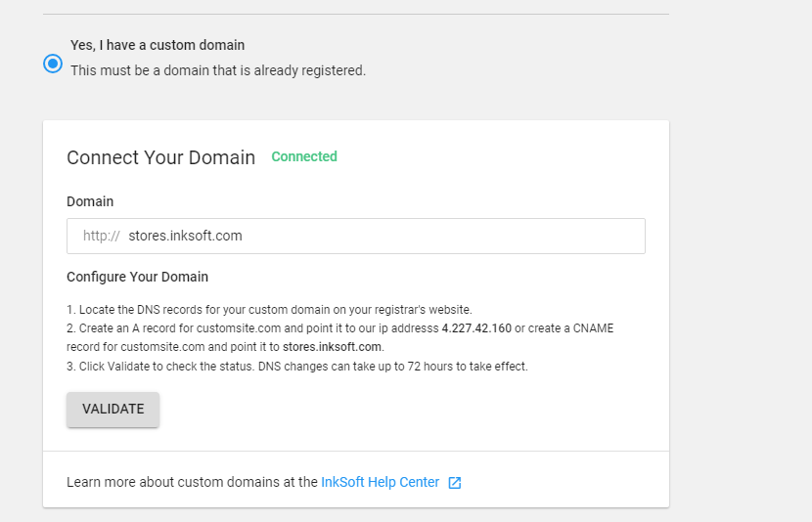This screenshot has width=812, height=522.
Task: Select the custom domain radio button
Action: tap(53, 64)
